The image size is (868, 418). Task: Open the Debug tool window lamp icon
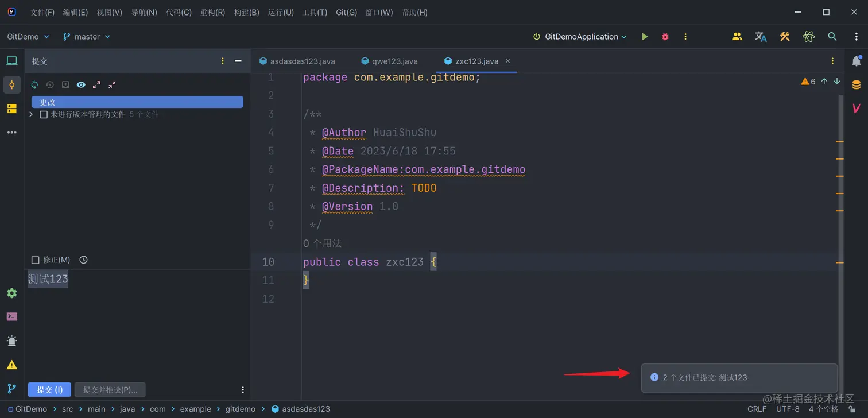pos(11,341)
